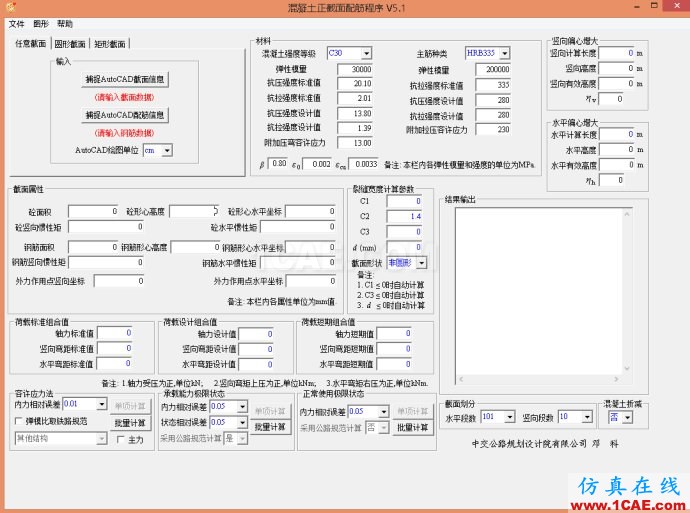Click the rebar 抗拉强度标准值 field showing 335
The height and width of the screenshot is (513, 690).
(493, 85)
